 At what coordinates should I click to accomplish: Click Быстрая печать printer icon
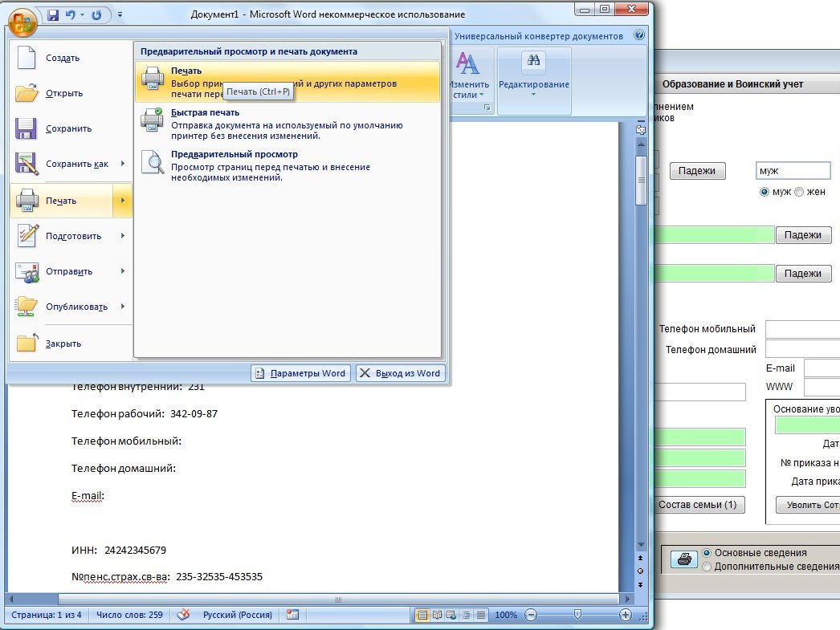point(152,120)
